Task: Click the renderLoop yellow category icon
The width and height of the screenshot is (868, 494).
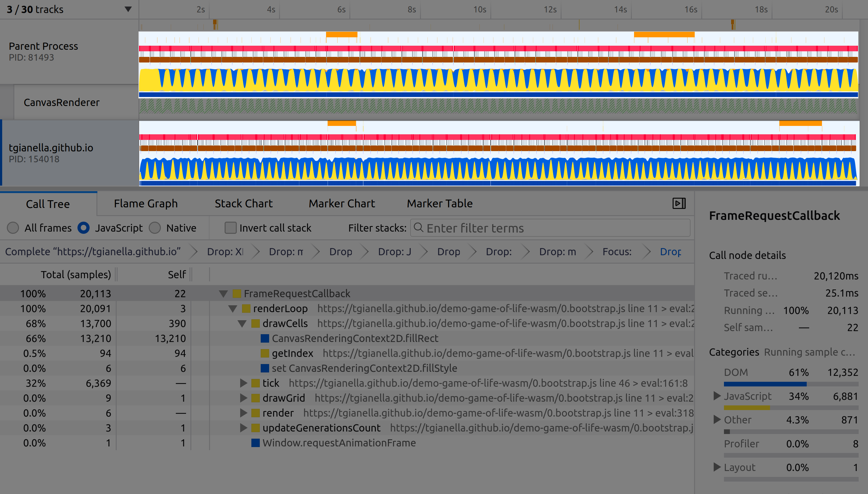Action: pyautogui.click(x=246, y=308)
